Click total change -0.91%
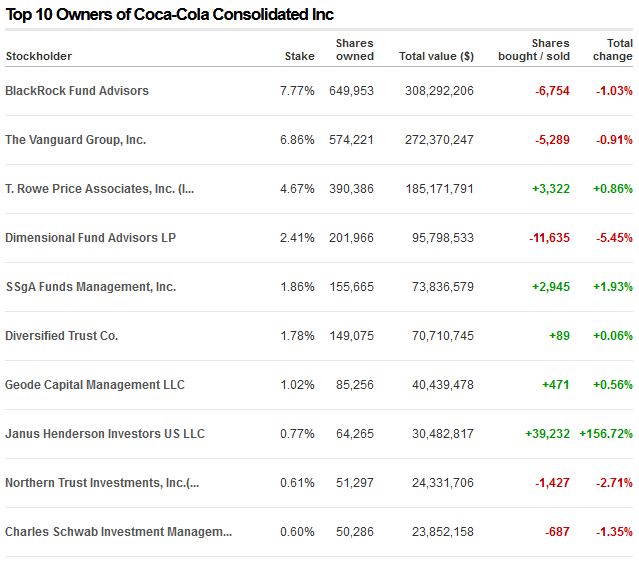Screen dimensions: 639x561 pyautogui.click(x=614, y=140)
